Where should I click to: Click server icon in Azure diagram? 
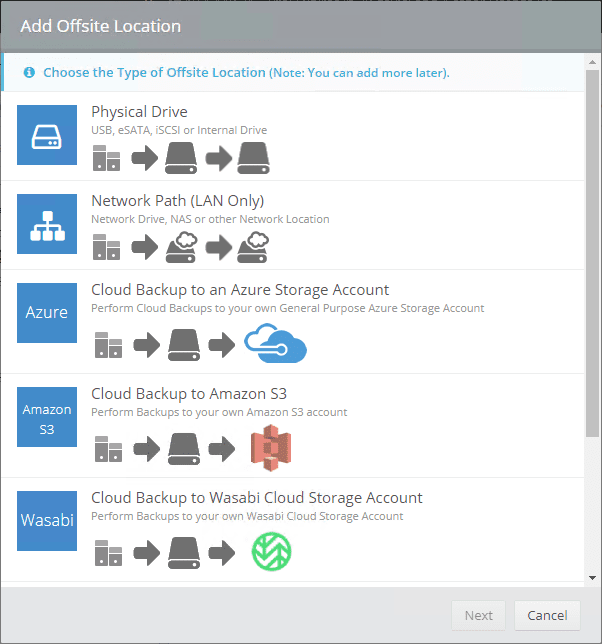click(108, 345)
